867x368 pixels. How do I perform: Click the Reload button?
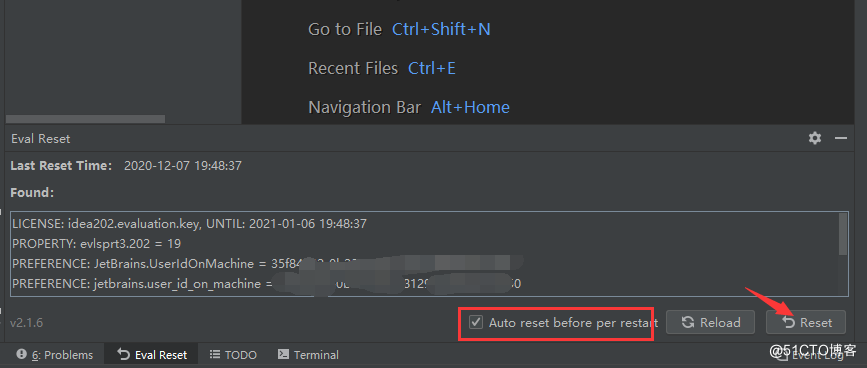[711, 322]
